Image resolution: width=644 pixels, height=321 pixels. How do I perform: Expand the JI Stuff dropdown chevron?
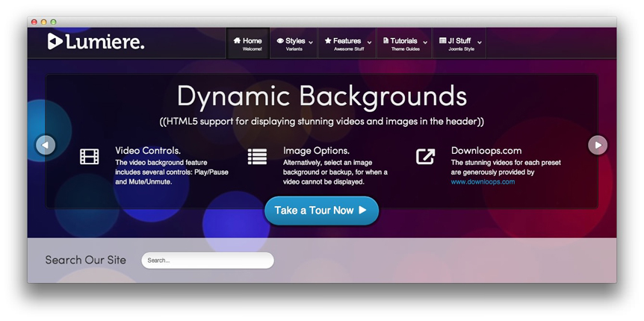click(x=479, y=43)
